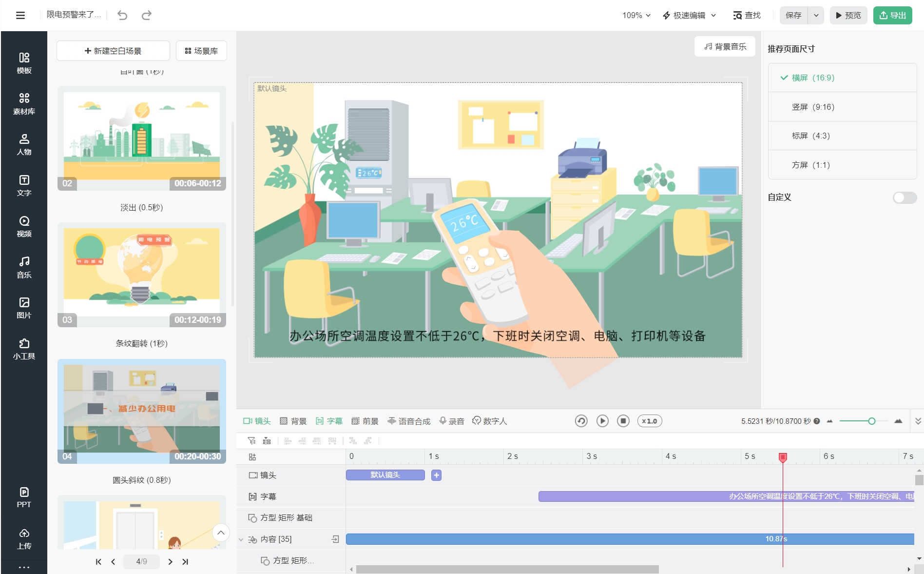
Task: Select scene 03 thumbnail
Action: pyautogui.click(x=141, y=275)
